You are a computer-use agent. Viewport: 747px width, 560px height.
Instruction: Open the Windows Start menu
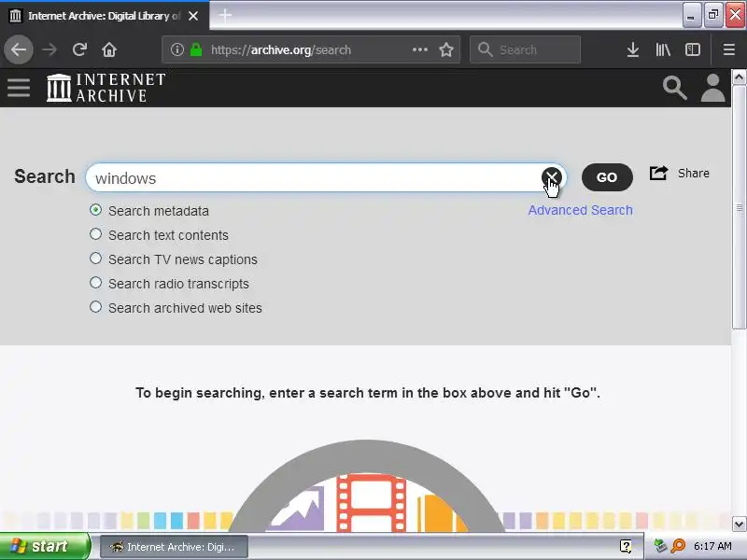tap(44, 546)
